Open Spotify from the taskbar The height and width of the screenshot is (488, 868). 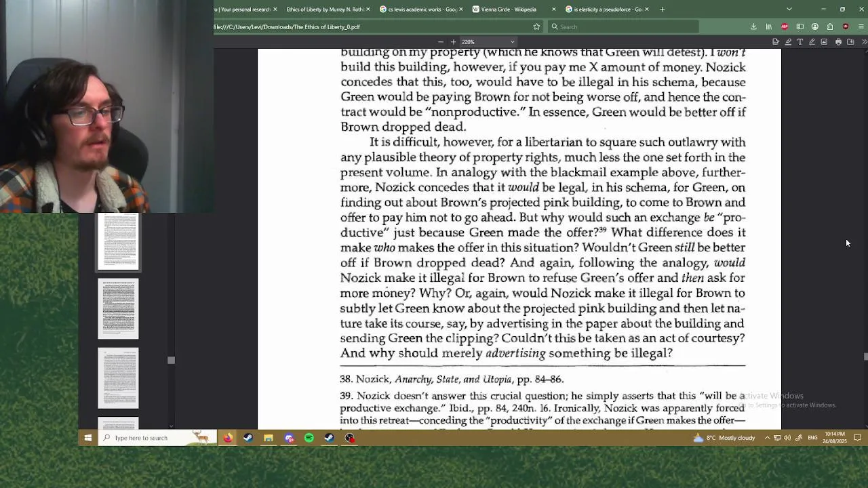tap(309, 438)
